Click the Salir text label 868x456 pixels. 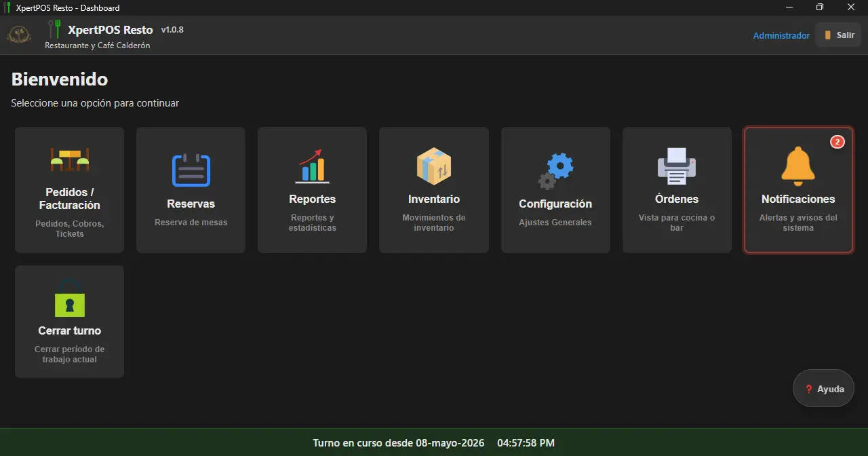[x=846, y=35]
